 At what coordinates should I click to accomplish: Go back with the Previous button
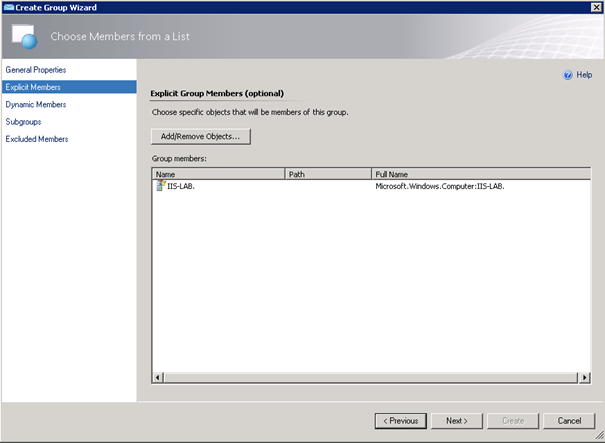point(401,421)
